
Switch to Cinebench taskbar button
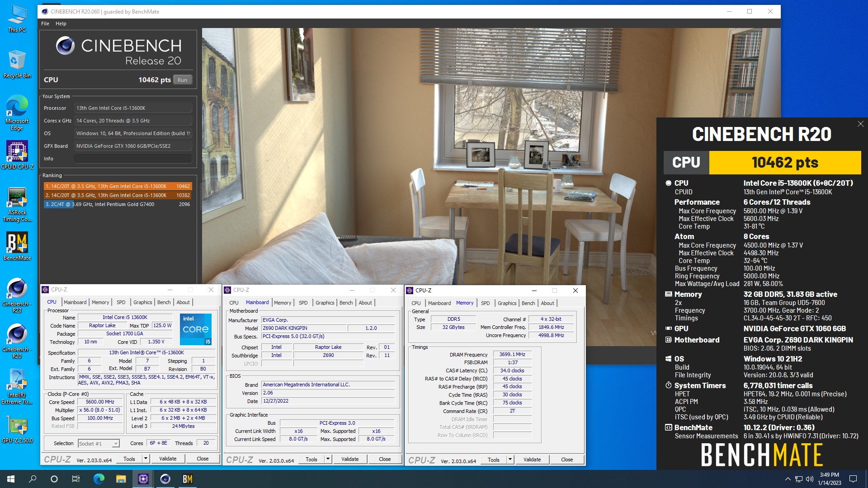165,479
